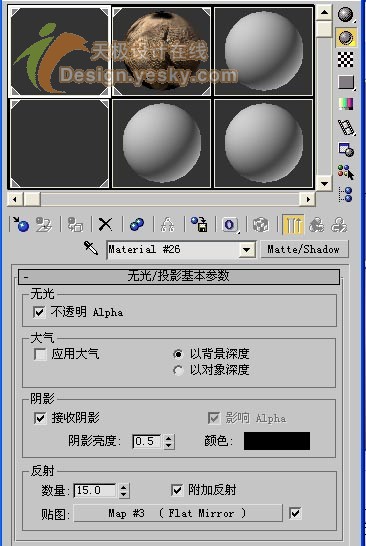Toggle the Backlight button
Image resolution: width=366 pixels, height=546 pixels.
pyautogui.click(x=345, y=38)
